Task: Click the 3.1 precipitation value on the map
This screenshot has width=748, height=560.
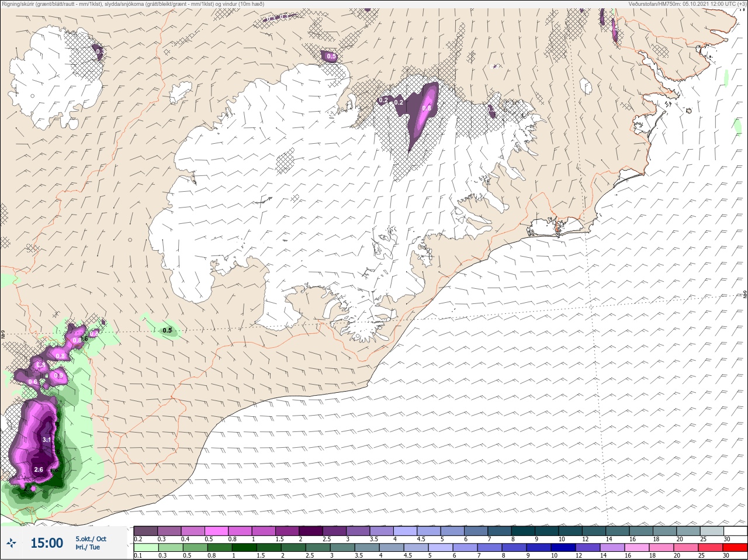Action: (x=47, y=440)
